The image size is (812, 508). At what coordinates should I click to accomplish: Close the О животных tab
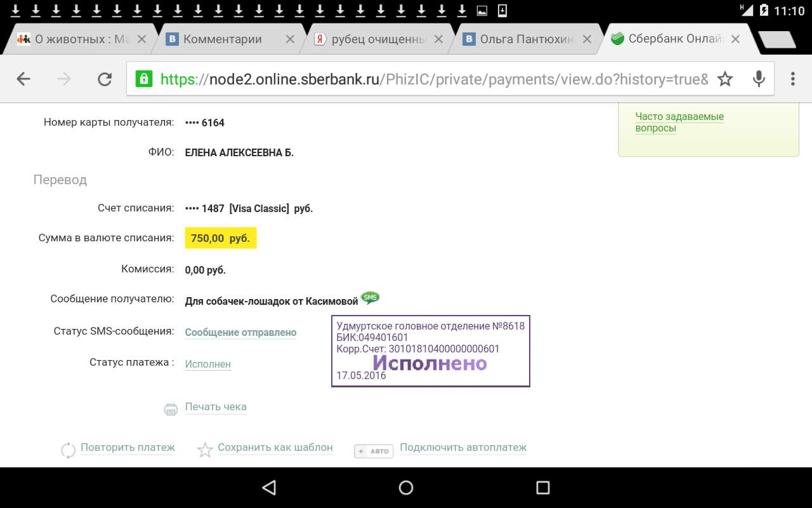point(141,39)
